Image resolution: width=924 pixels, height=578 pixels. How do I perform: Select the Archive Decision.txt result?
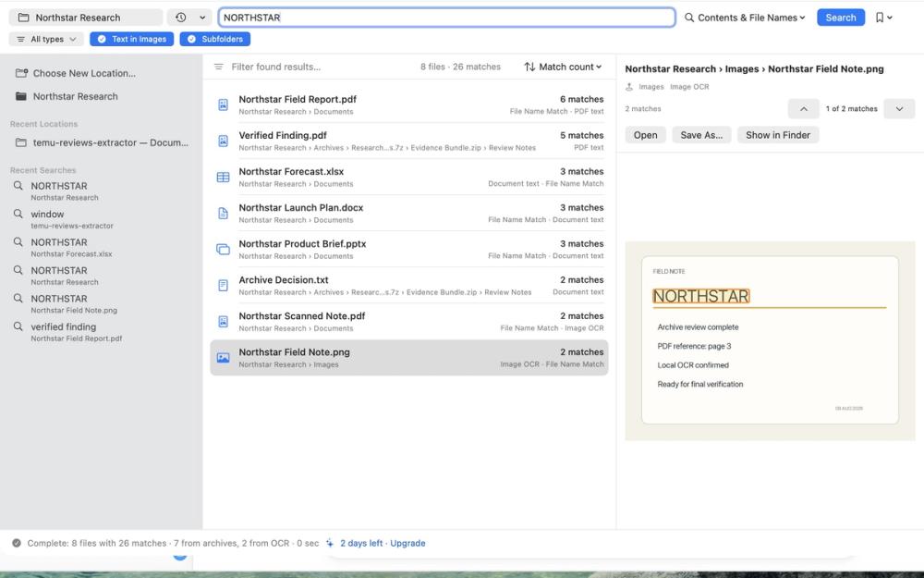pos(409,286)
